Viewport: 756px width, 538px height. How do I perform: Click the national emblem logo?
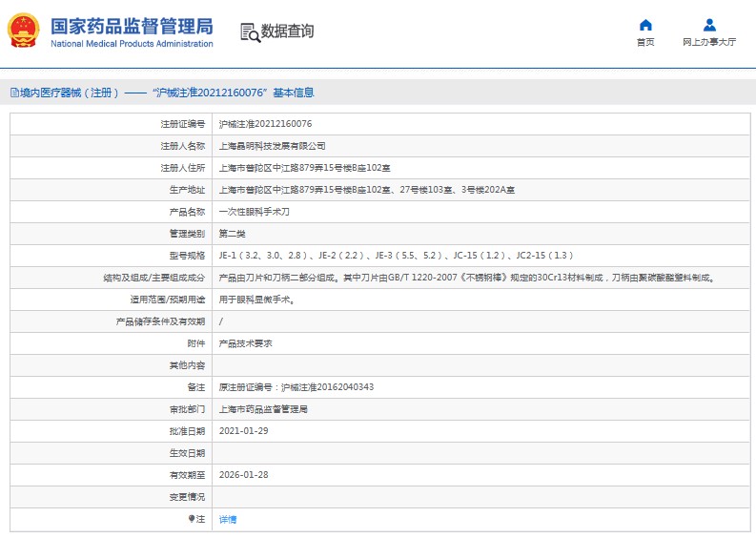coord(23,31)
